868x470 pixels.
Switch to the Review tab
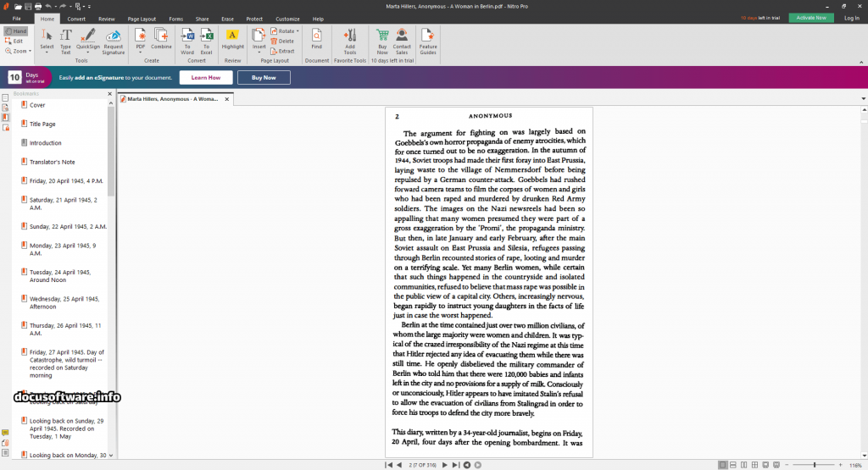107,19
